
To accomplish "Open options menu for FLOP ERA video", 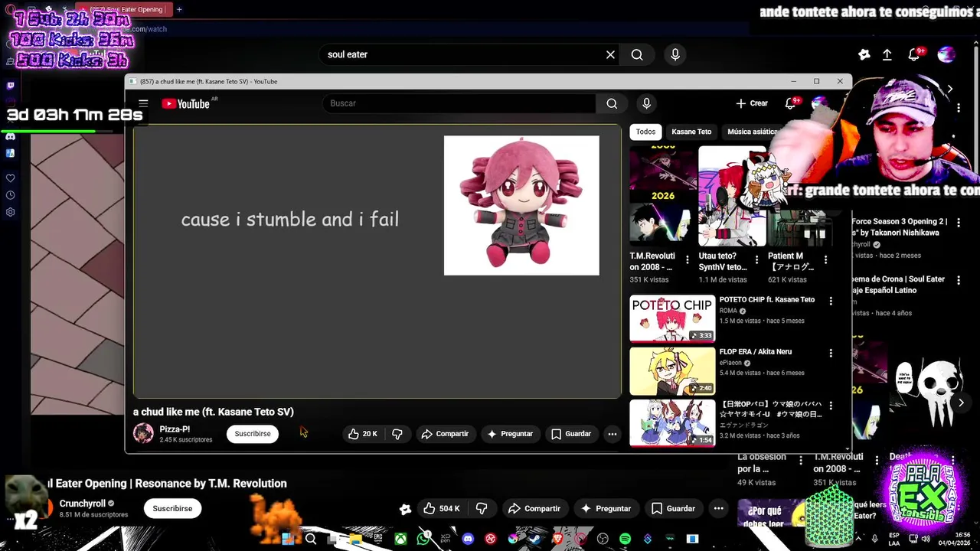I will click(831, 354).
